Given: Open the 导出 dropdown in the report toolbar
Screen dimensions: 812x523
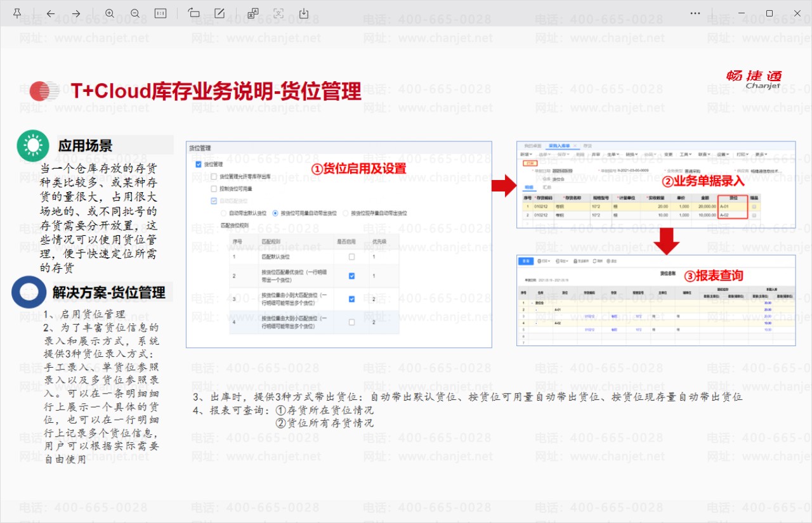Looking at the screenshot, I should (x=561, y=261).
